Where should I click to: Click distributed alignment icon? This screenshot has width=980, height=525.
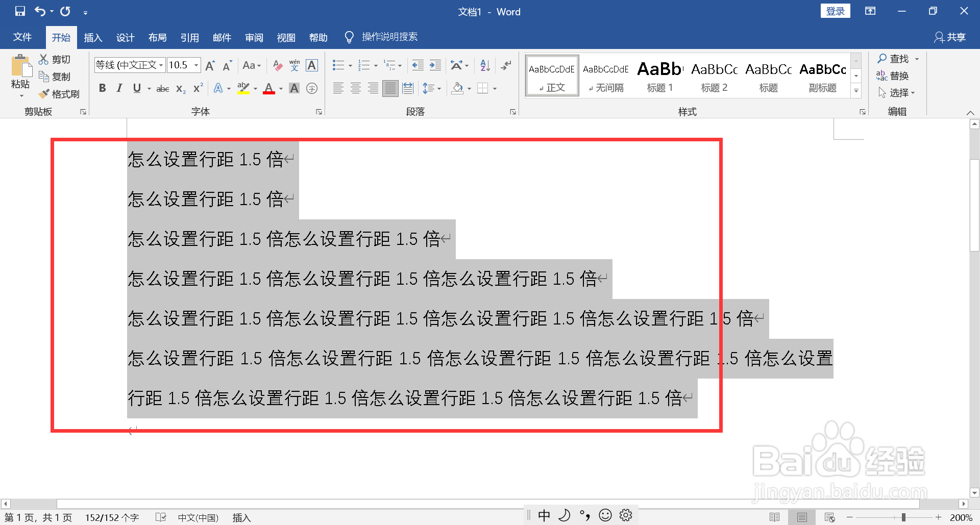(x=408, y=89)
